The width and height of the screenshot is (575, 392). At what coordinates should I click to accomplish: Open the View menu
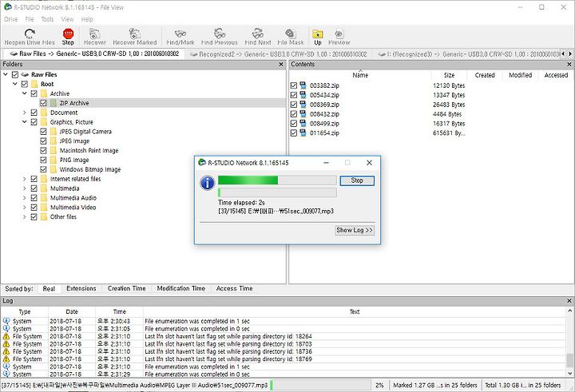pyautogui.click(x=67, y=19)
